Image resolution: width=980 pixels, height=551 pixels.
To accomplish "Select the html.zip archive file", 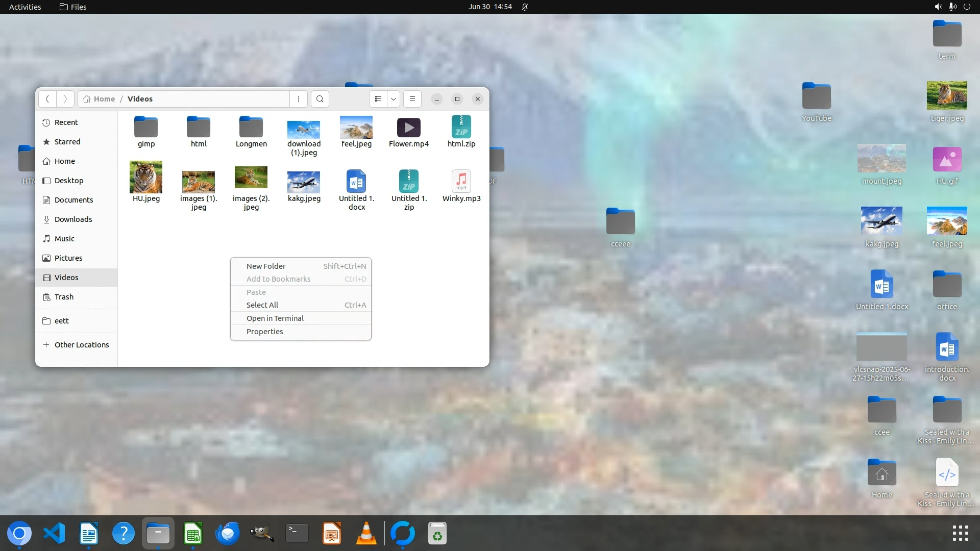I will click(461, 128).
